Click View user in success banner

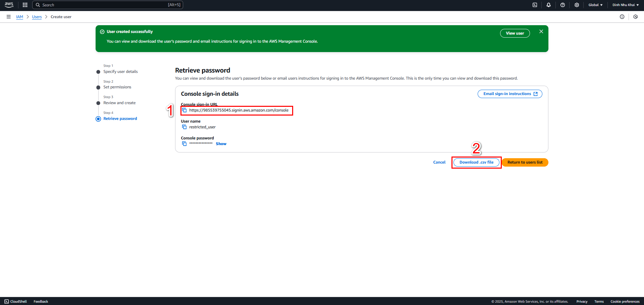[515, 33]
